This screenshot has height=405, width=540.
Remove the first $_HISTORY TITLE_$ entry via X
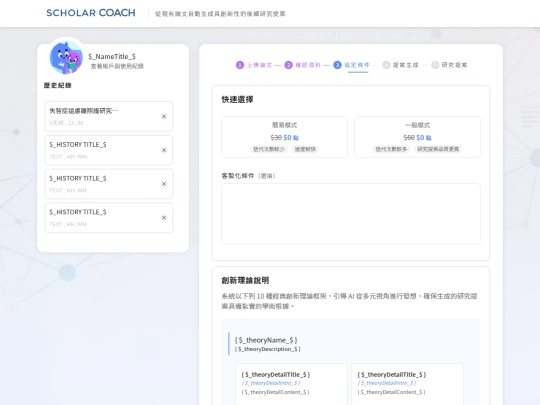pos(164,150)
